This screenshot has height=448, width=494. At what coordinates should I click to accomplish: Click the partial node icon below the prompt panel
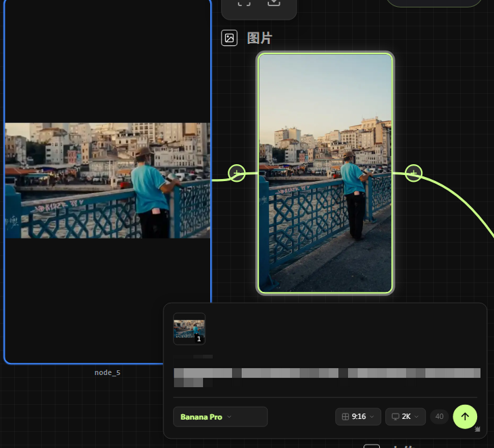[372, 445]
